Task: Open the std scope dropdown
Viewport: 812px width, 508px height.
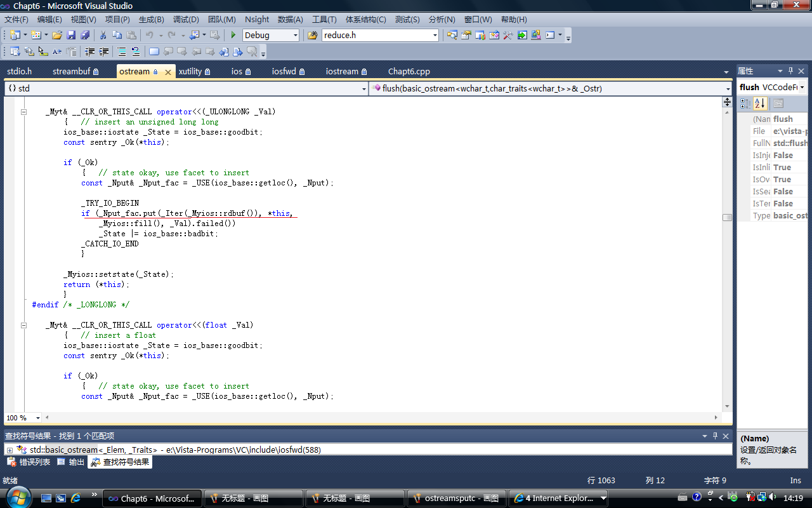Action: (x=363, y=89)
